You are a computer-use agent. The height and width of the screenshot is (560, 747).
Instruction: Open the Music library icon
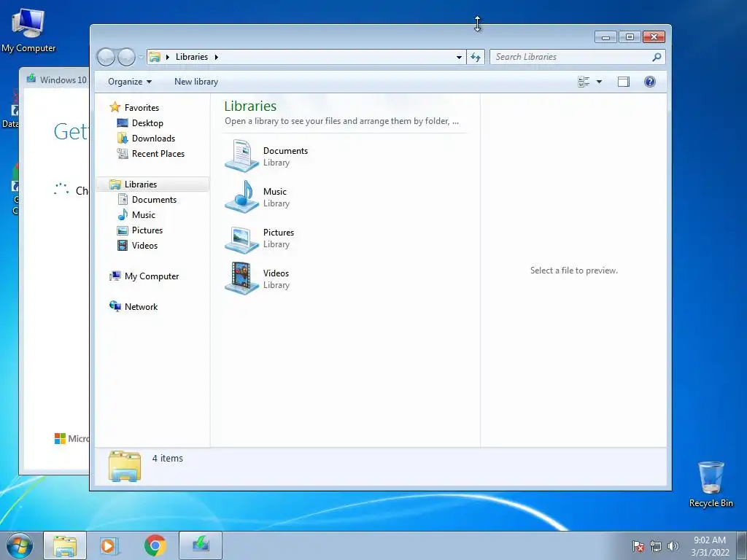241,197
